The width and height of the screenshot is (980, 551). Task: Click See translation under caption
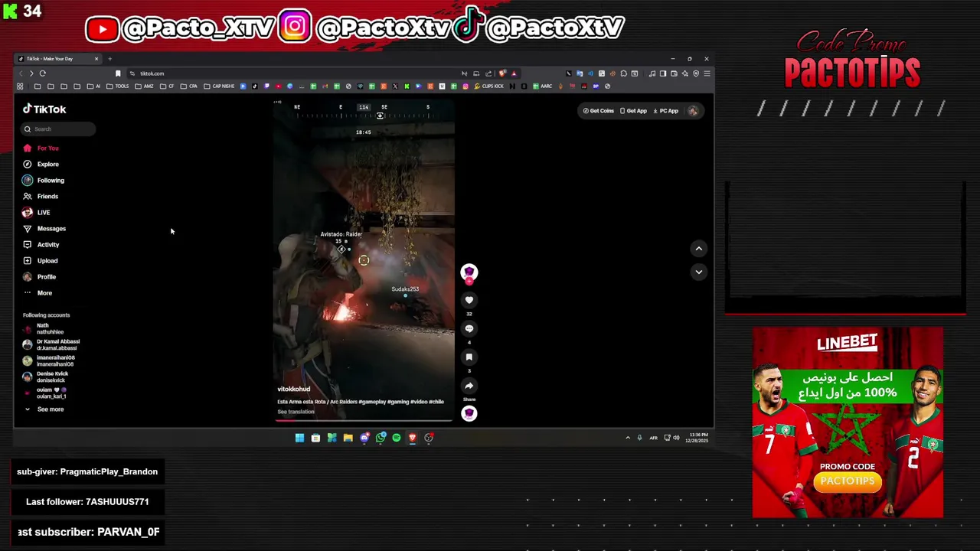point(296,412)
